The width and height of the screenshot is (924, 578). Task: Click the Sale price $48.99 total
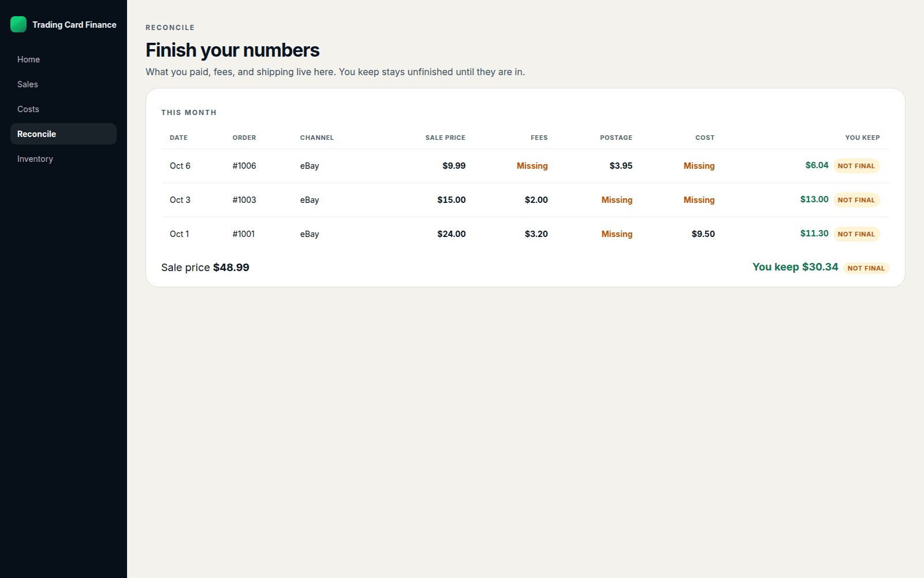click(206, 268)
